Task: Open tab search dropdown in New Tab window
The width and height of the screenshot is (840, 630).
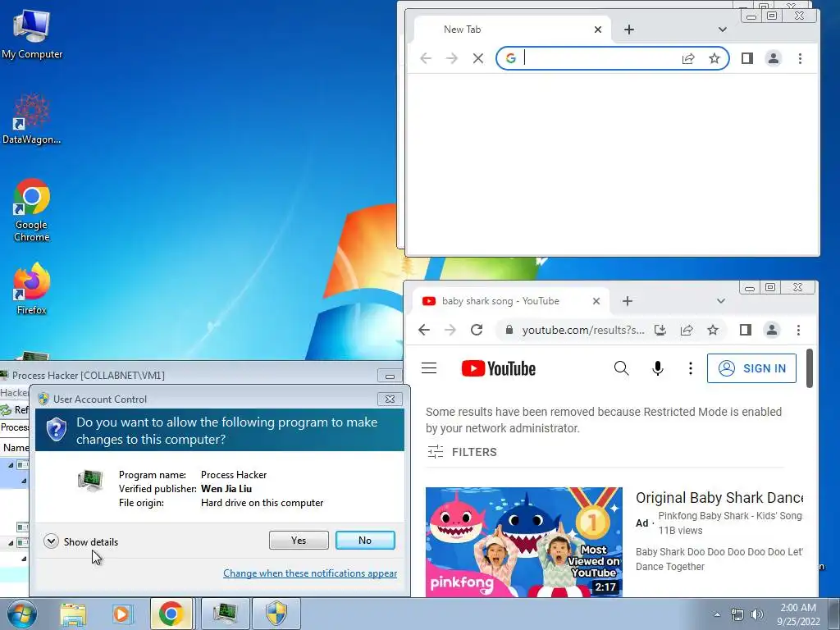Action: 723,30
